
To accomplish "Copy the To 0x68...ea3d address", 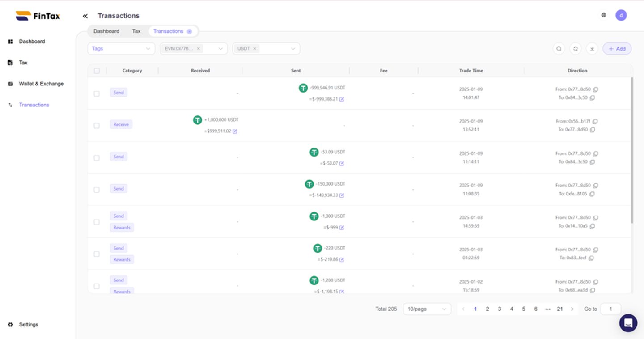I will [592, 290].
